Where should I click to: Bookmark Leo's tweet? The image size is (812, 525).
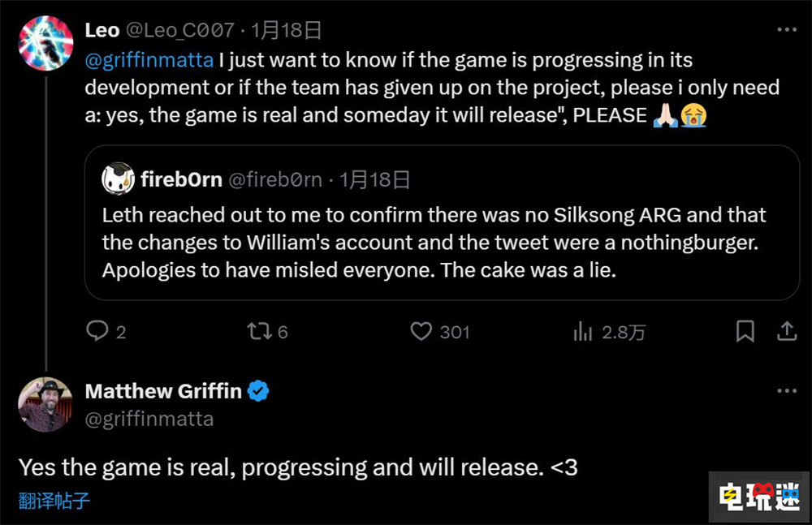pos(745,331)
